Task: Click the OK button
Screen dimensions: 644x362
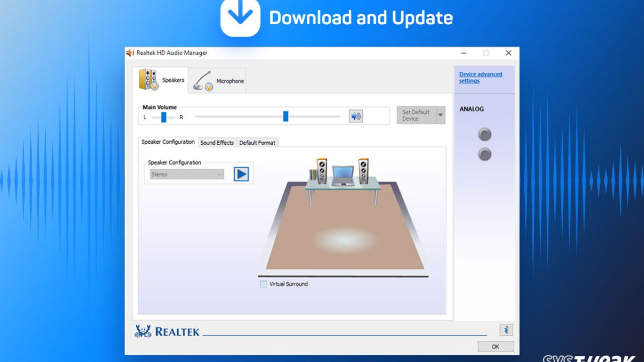Action: point(496,346)
